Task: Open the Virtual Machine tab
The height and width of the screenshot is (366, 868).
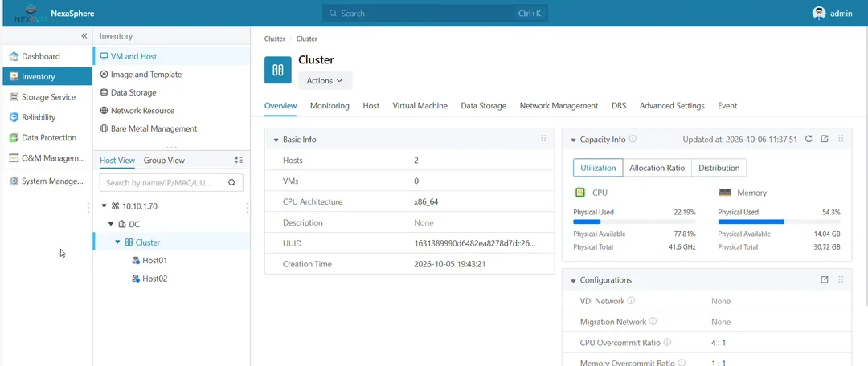Action: [420, 106]
